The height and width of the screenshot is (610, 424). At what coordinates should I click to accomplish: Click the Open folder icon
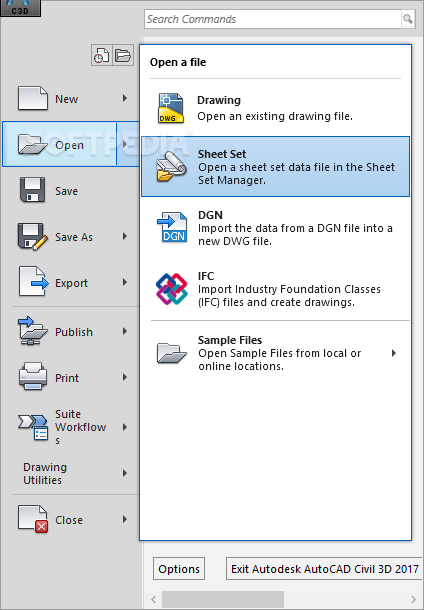33,144
